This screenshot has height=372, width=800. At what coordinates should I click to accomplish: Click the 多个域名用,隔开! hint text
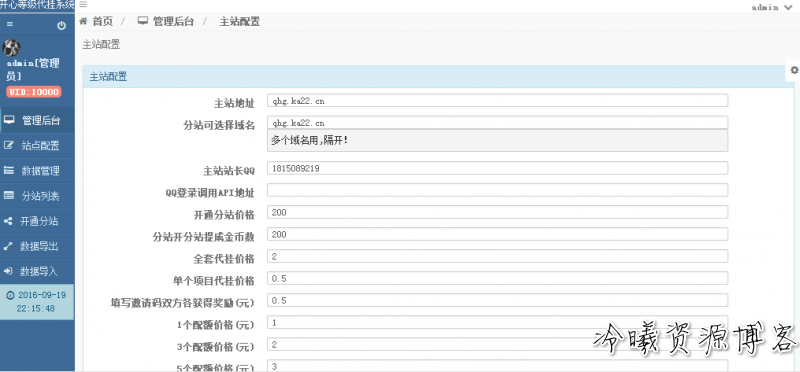[x=310, y=140]
